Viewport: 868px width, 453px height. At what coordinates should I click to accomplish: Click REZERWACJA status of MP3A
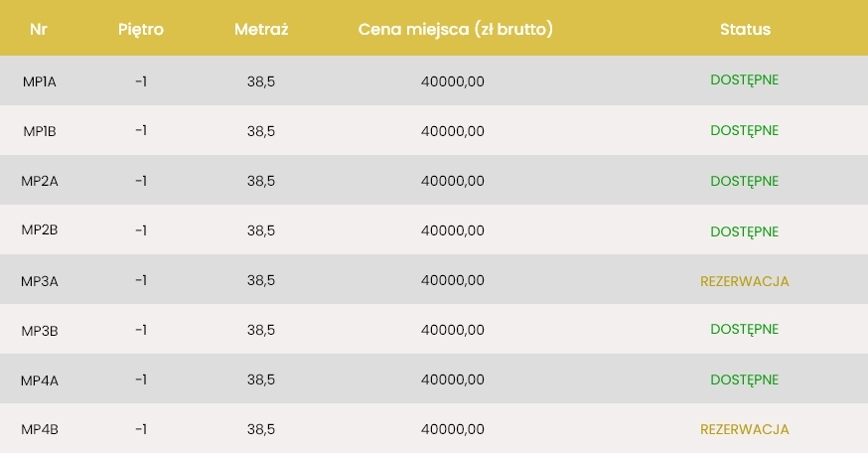[x=745, y=281]
